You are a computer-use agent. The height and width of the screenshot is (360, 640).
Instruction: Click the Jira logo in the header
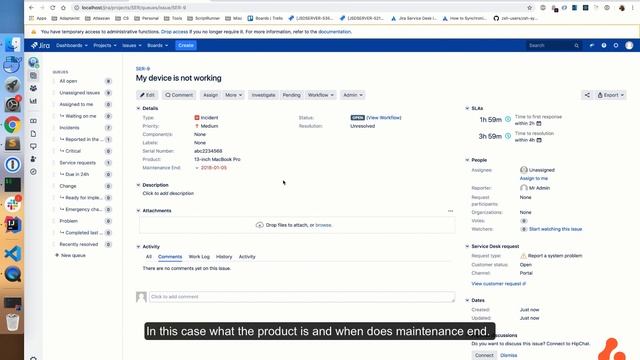pos(40,45)
